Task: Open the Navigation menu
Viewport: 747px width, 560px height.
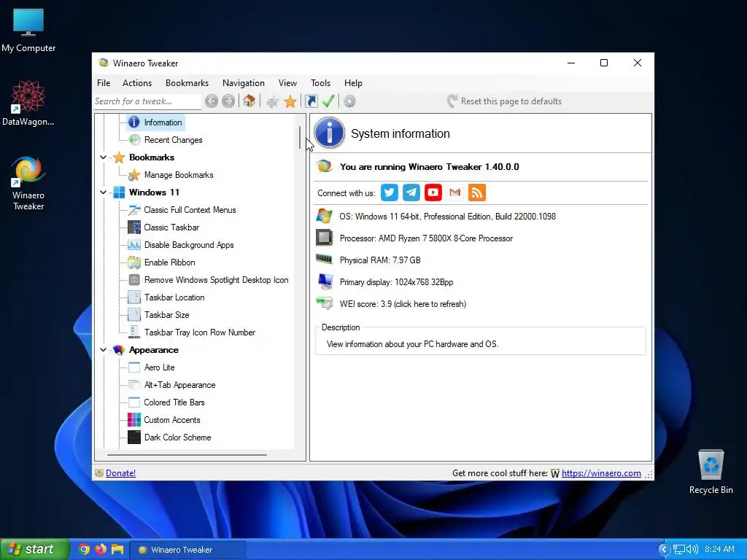Action: pos(244,83)
